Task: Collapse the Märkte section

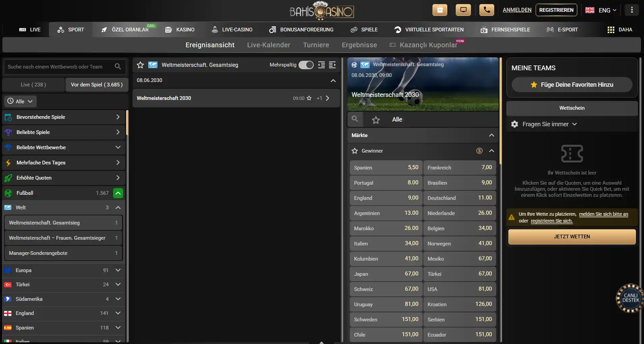Action: click(x=492, y=135)
